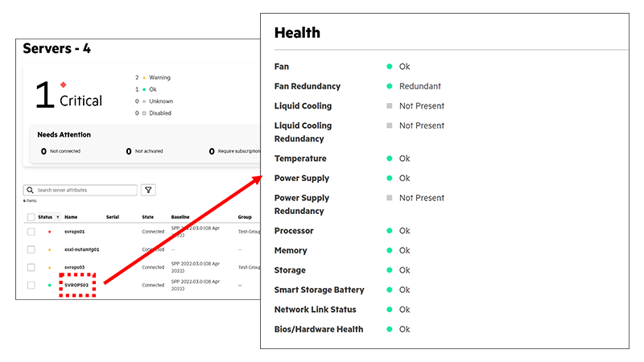Sort by the Name column header

[x=71, y=217]
